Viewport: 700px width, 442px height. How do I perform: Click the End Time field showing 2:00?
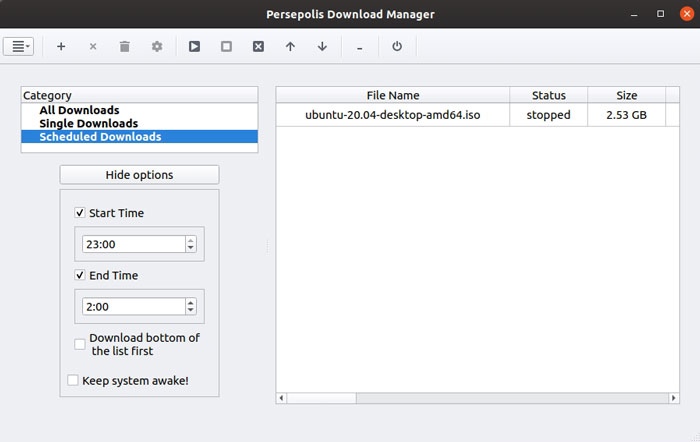tap(133, 307)
